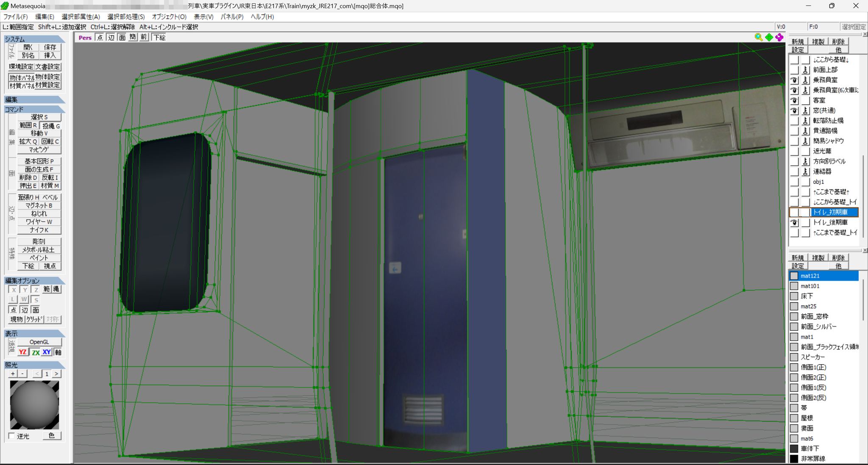Click the 保存 save button
Image resolution: width=868 pixels, height=465 pixels.
click(x=50, y=47)
